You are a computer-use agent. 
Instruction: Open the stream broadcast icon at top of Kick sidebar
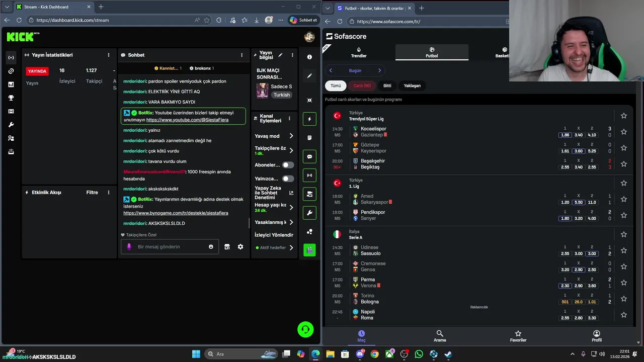tap(11, 57)
